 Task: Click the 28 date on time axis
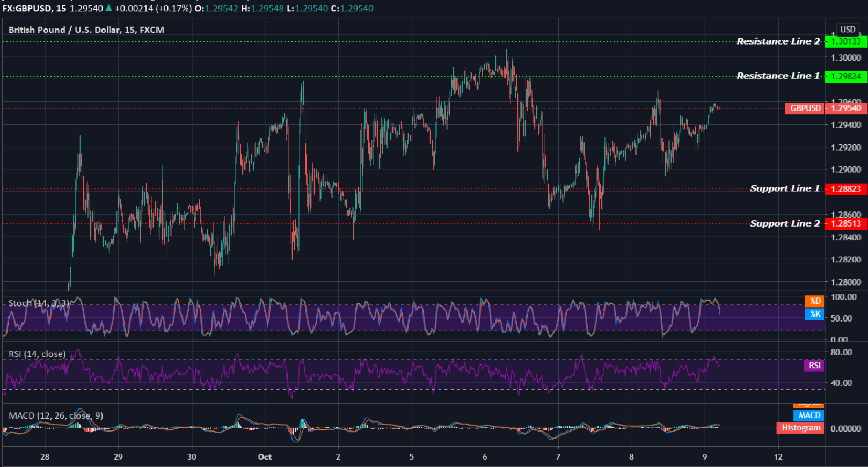click(45, 457)
